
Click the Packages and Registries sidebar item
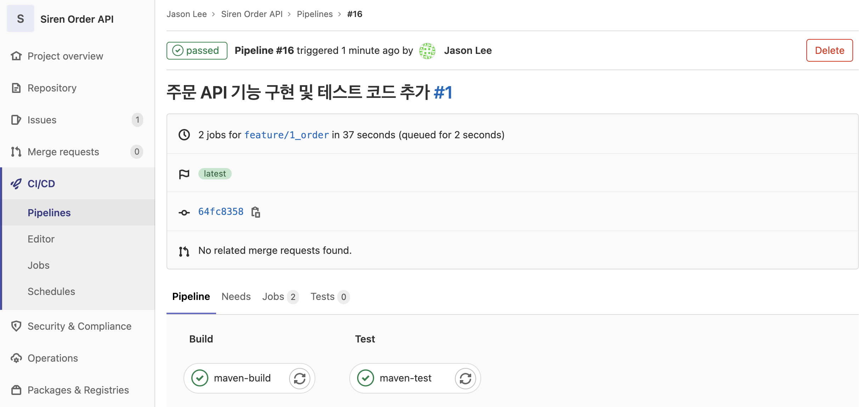tap(78, 389)
